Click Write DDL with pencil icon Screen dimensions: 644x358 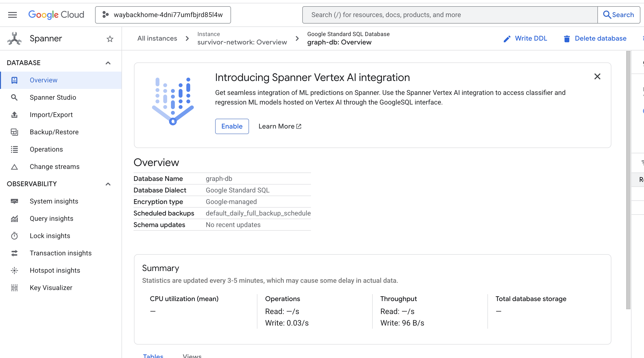[525, 38]
